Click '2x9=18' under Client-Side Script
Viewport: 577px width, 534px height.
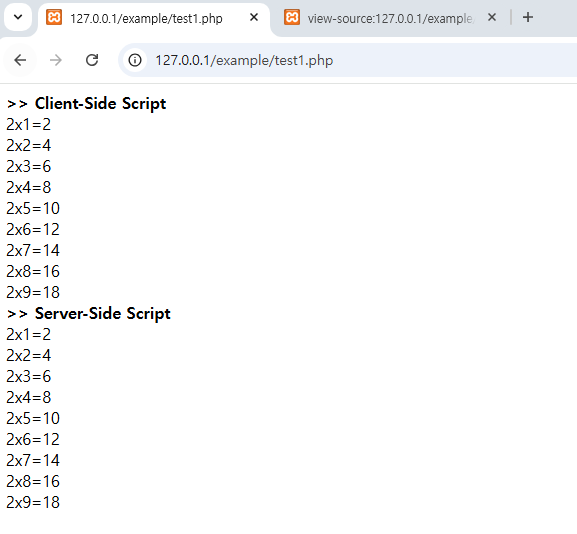tap(33, 292)
